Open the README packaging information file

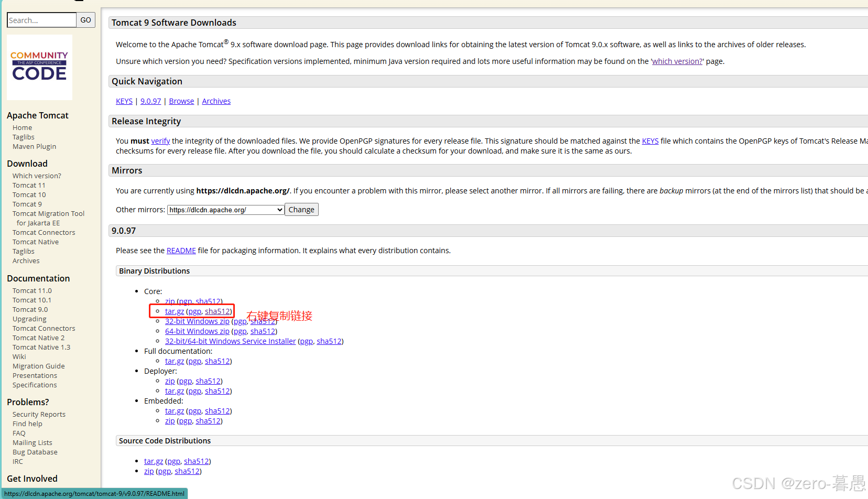coord(181,250)
